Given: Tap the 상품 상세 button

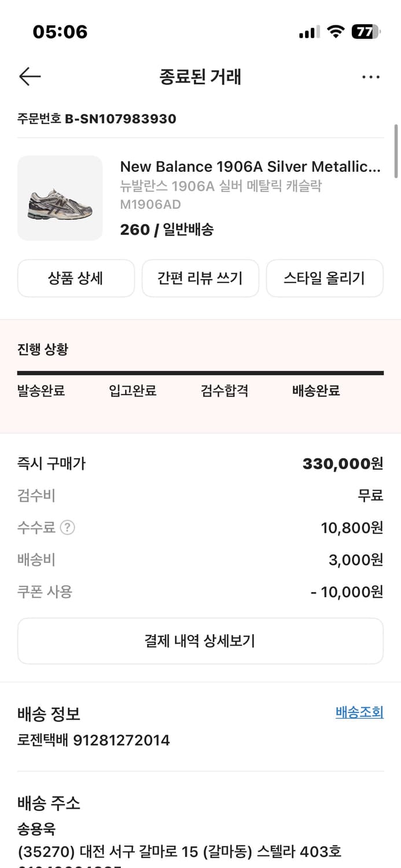Looking at the screenshot, I should tap(76, 278).
